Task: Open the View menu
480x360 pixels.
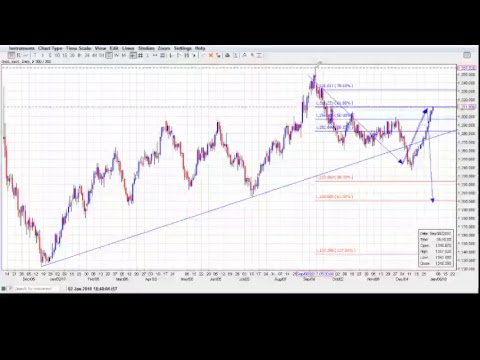Action: click(100, 48)
